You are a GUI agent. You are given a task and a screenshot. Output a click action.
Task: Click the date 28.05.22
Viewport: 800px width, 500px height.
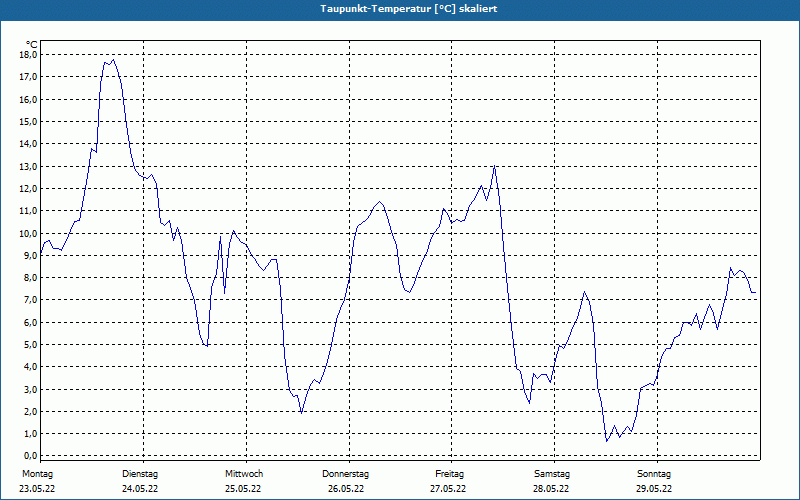click(x=552, y=489)
